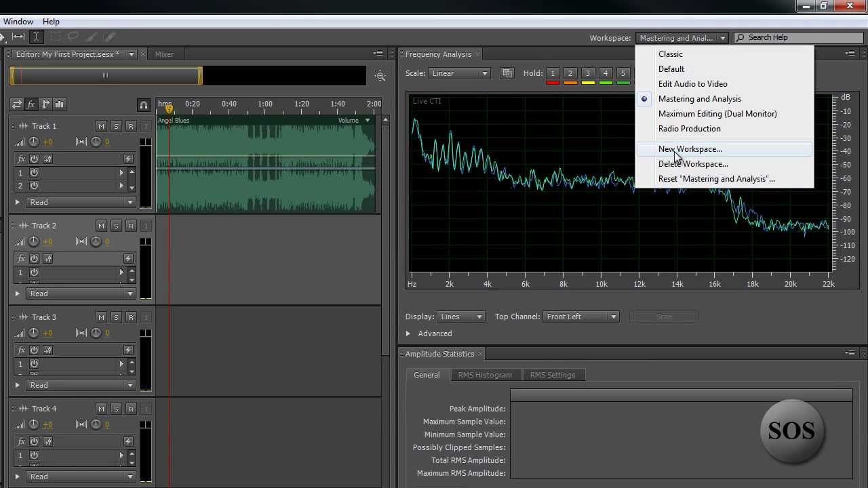Open Angel Blues clip Volume dropdown
This screenshot has width=868, height=488.
(368, 121)
